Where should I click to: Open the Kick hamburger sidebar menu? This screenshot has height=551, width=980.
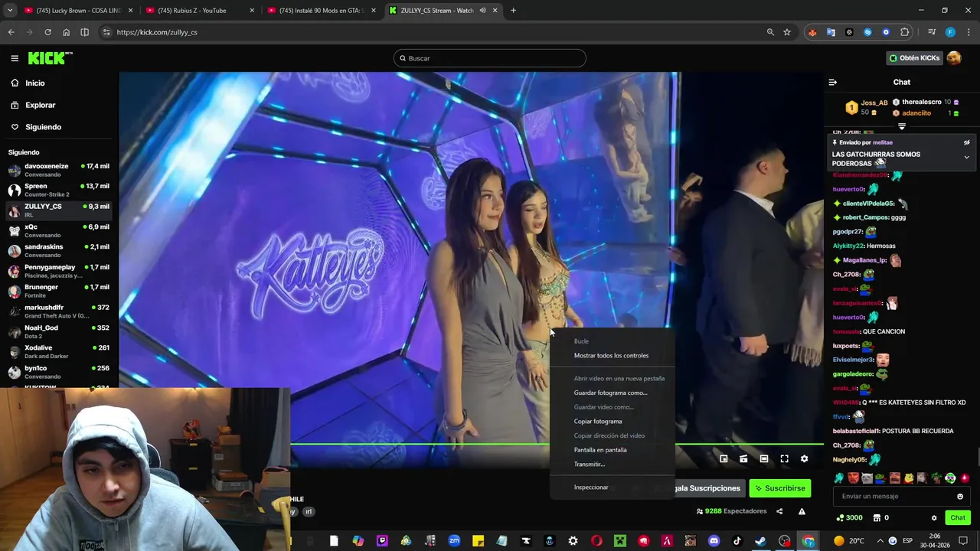click(x=15, y=58)
